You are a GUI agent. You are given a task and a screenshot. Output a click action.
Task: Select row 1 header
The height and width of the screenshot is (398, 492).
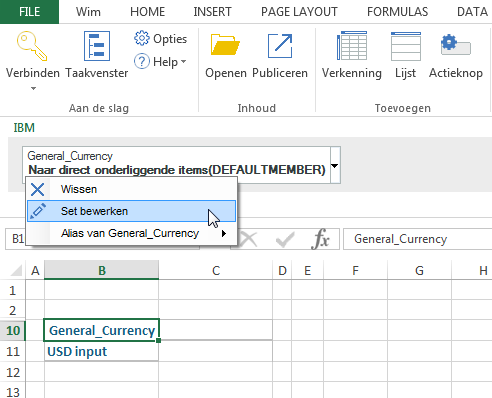point(13,290)
